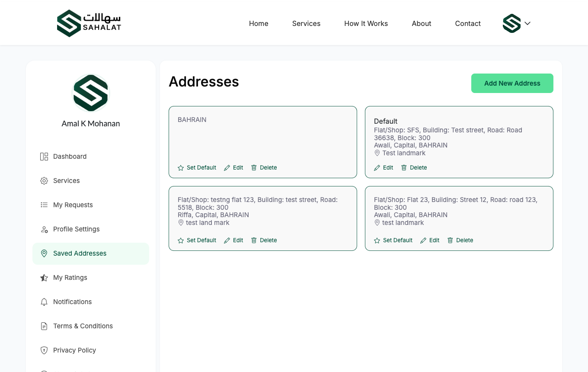The width and height of the screenshot is (588, 372).
Task: Open the user account dropdown chevron
Action: 527,23
